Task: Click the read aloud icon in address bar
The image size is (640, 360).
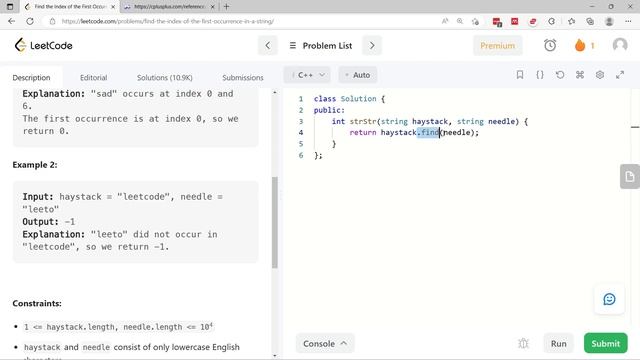Action: pyautogui.click(x=444, y=21)
